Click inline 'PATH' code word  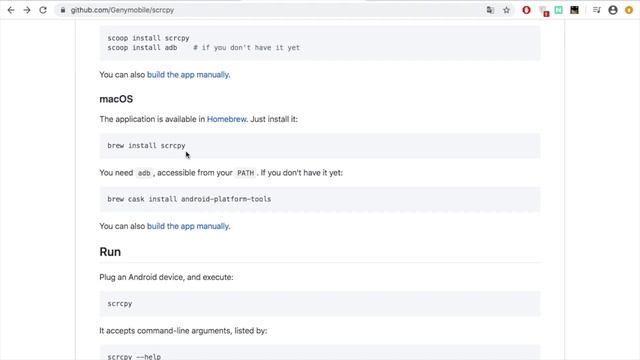pos(245,173)
